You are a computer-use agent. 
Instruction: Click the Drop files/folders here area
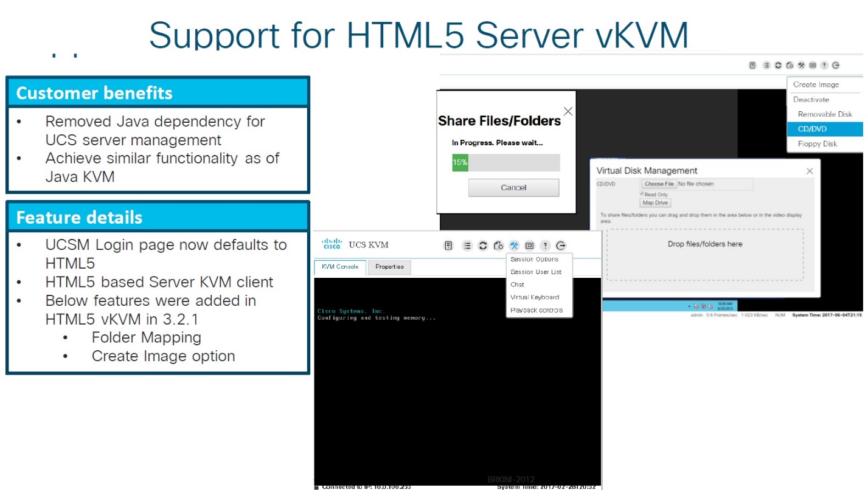[x=705, y=254]
